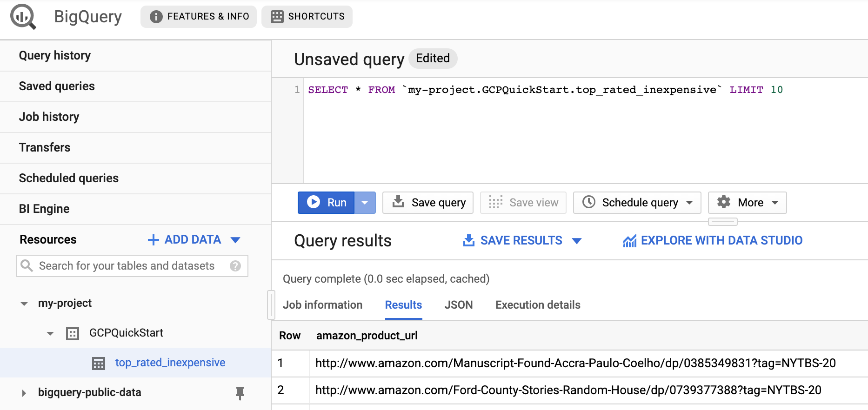Open the Shortcuts panel
This screenshot has height=410, width=868.
pyautogui.click(x=307, y=17)
